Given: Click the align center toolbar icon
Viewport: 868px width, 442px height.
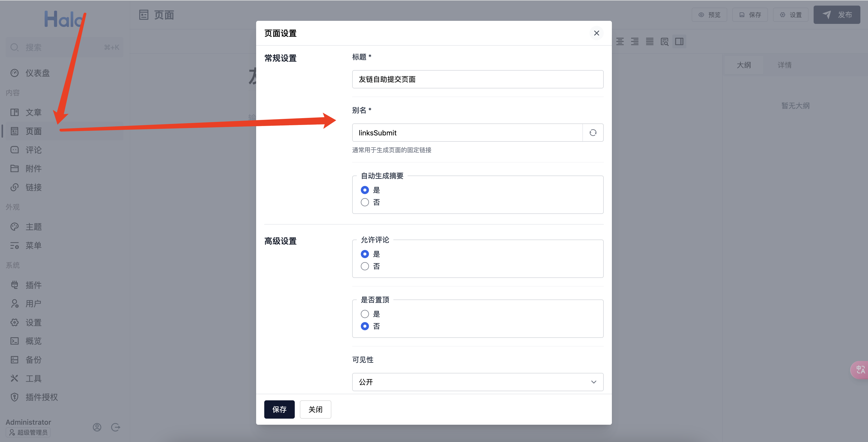Looking at the screenshot, I should tap(620, 41).
